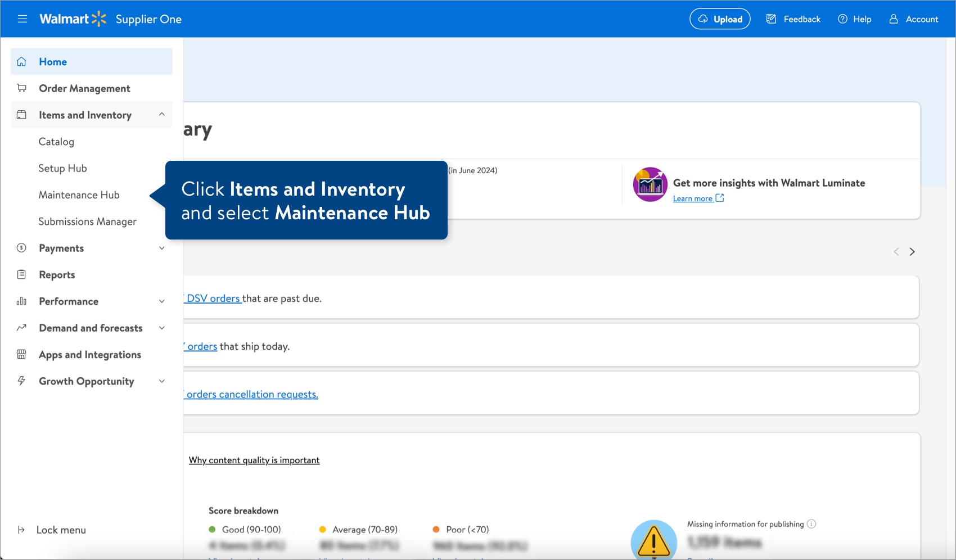The image size is (956, 560).
Task: Click the right carousel arrow
Action: pos(912,251)
